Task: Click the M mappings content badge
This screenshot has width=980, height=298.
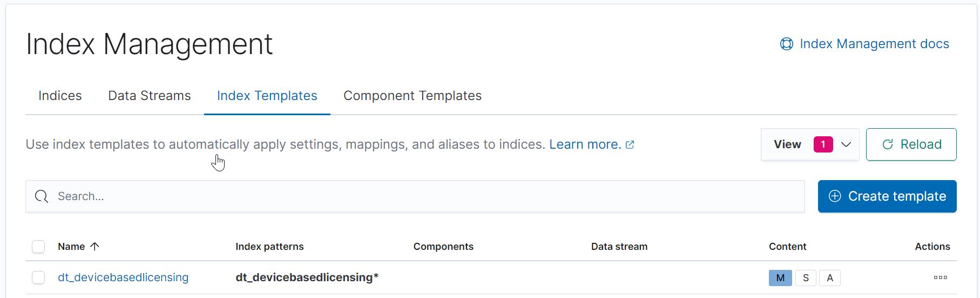Action: [780, 278]
